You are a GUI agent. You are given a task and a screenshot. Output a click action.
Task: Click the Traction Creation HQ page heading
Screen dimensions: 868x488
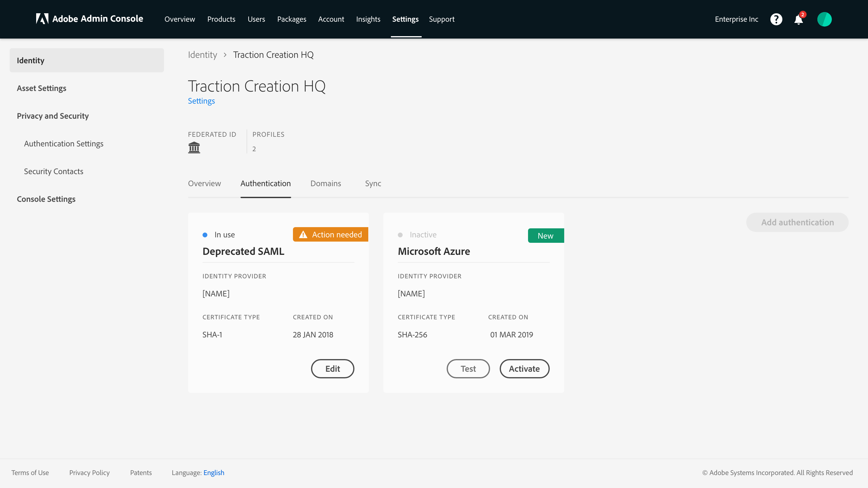[257, 86]
